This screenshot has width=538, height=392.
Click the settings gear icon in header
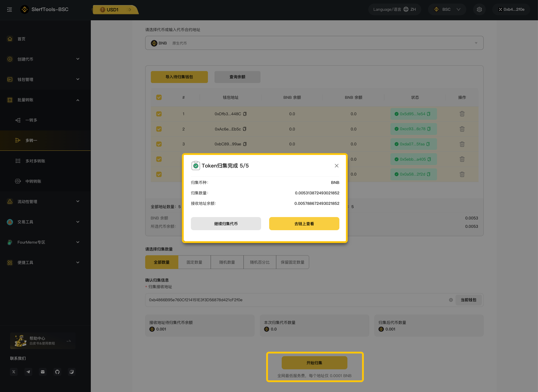[x=479, y=10]
